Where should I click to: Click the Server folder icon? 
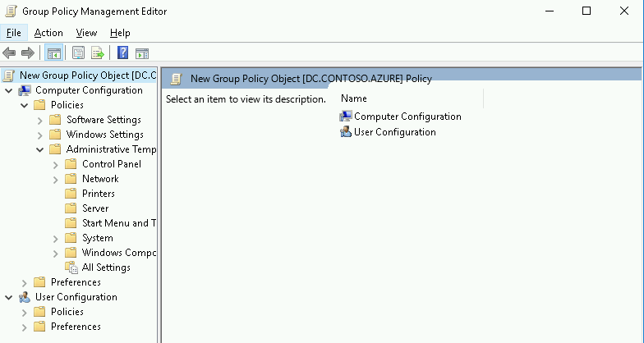tap(71, 208)
